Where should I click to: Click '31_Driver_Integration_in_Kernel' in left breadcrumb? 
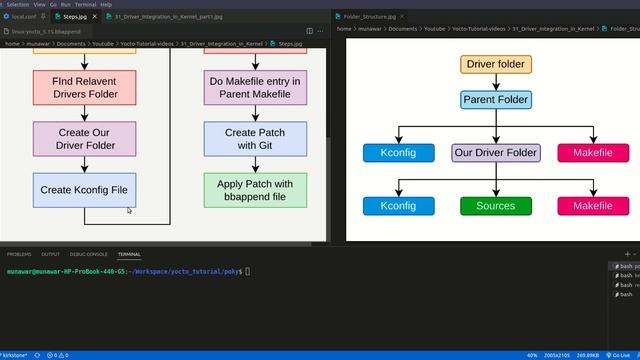(x=222, y=44)
